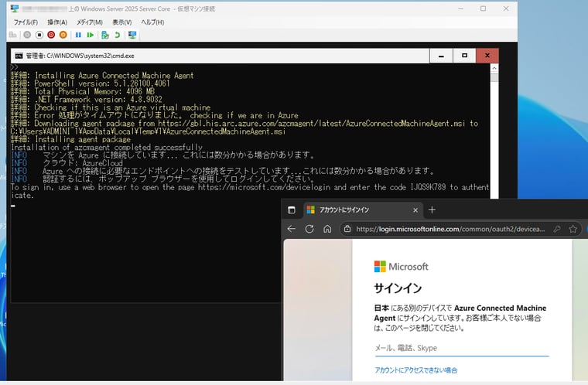The image size is (588, 385).
Task: Open the ヘルプ(H) menu
Action: tap(152, 22)
